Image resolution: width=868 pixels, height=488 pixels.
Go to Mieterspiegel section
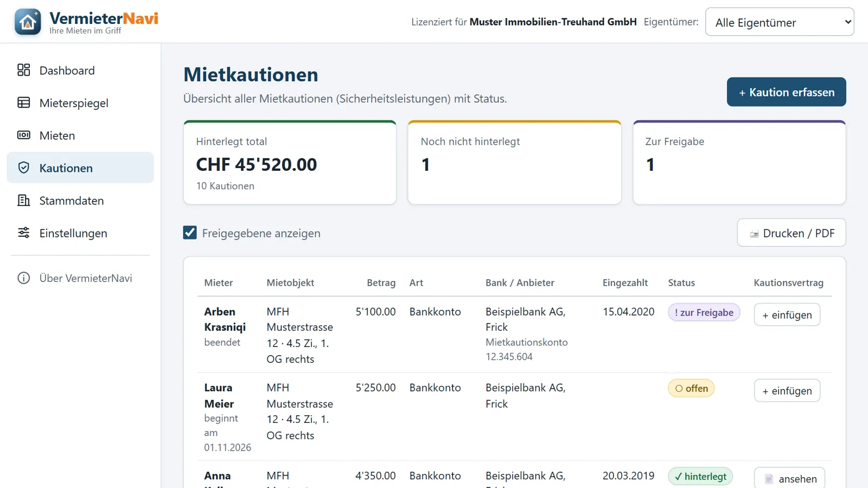click(x=80, y=102)
